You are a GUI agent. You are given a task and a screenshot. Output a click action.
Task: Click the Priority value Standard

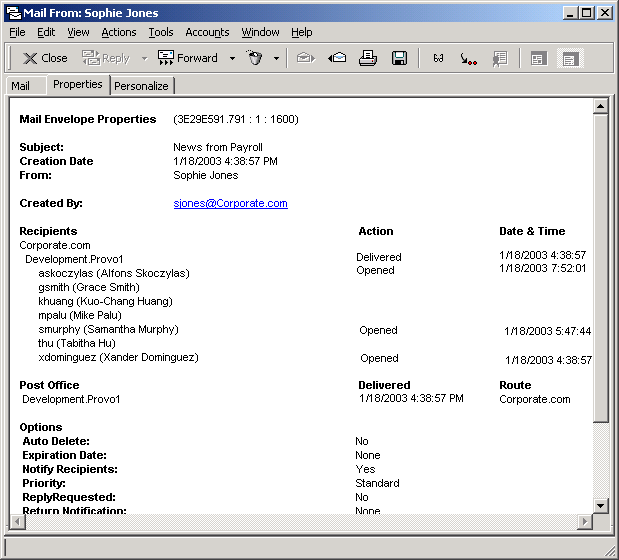pos(377,483)
